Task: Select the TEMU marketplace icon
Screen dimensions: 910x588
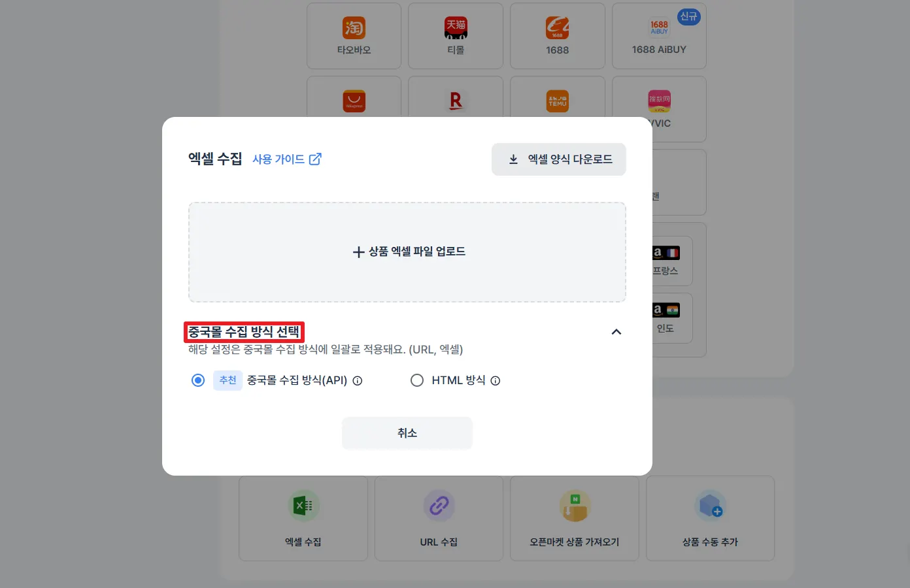Action: [x=558, y=101]
